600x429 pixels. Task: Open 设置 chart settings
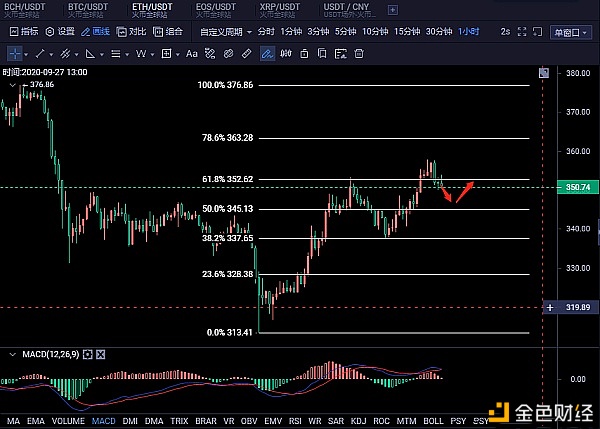coord(60,32)
